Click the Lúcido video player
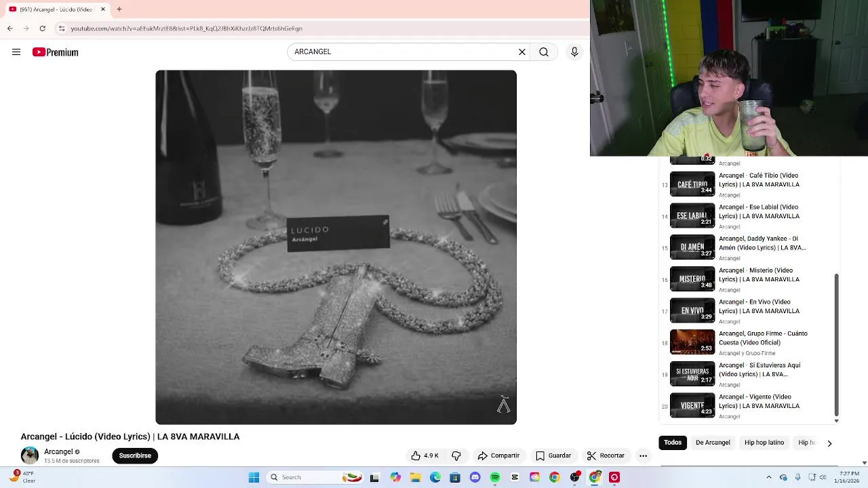The height and width of the screenshot is (488, 868). (336, 247)
